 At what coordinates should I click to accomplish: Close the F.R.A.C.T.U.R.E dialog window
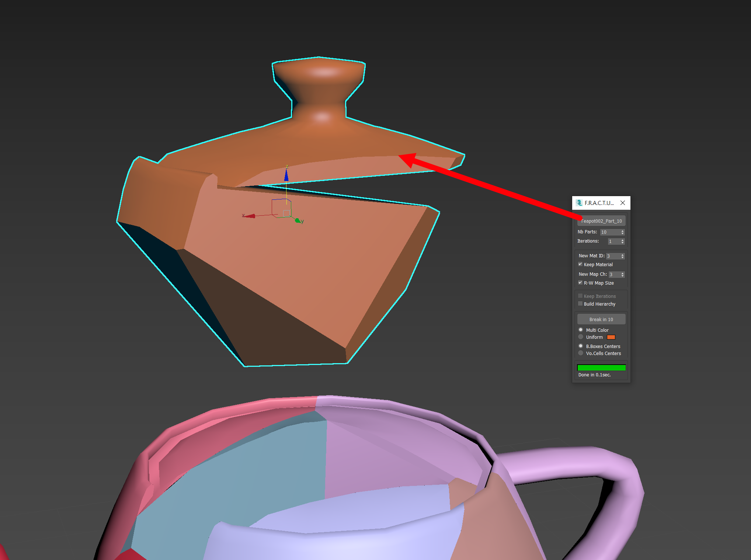click(x=623, y=203)
